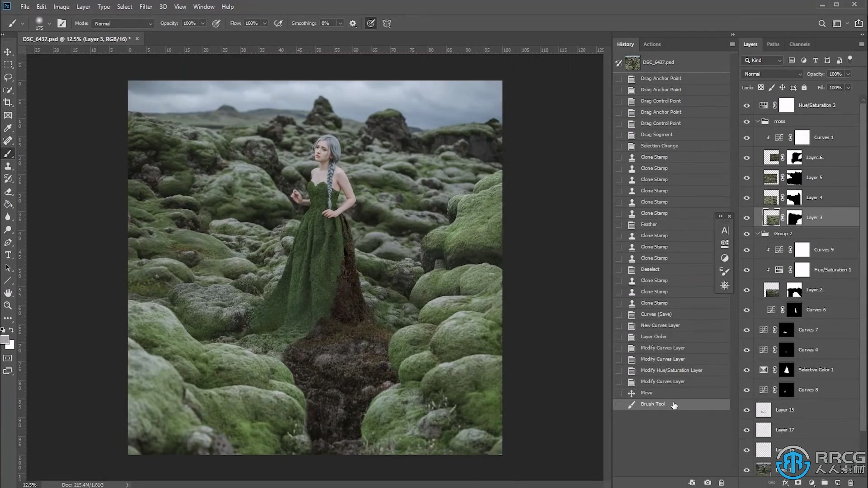Screen dimensions: 868x488
Task: Select the Hand tool
Action: (x=8, y=293)
